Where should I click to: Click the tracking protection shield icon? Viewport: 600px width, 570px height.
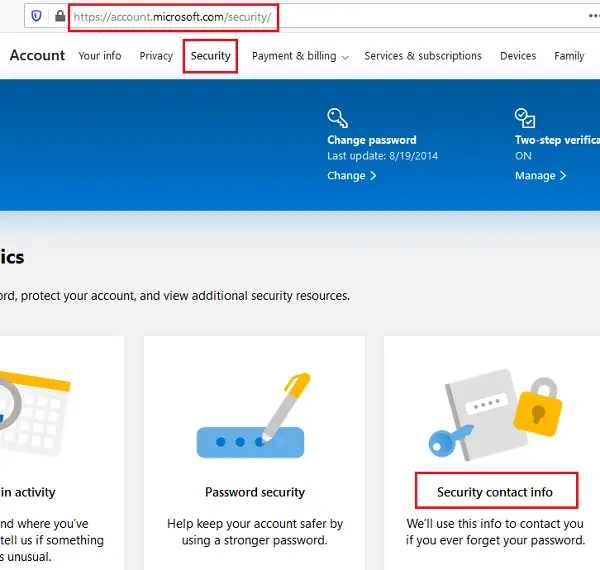click(x=36, y=16)
